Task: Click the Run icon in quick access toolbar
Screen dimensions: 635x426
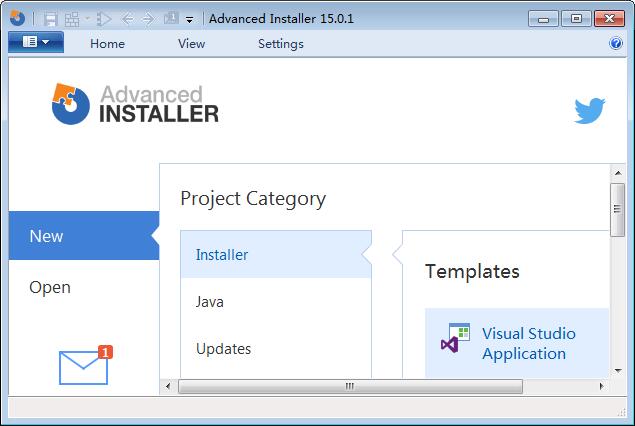Action: click(x=104, y=19)
